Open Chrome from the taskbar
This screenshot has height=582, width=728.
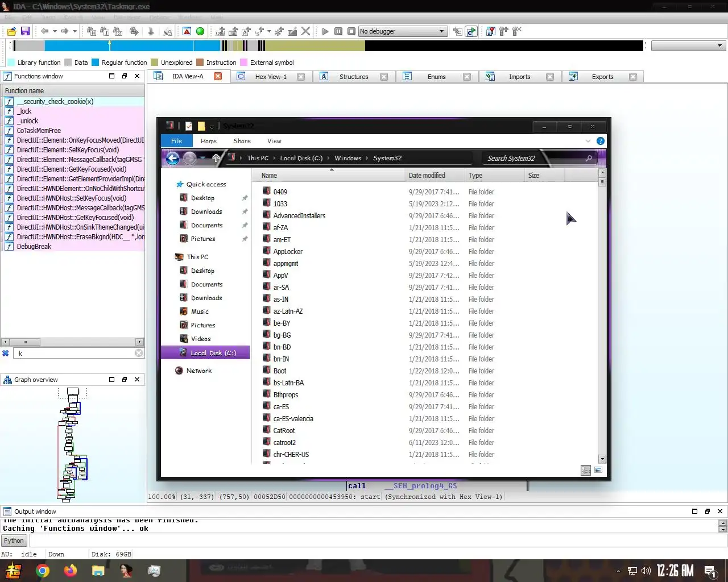pos(43,571)
